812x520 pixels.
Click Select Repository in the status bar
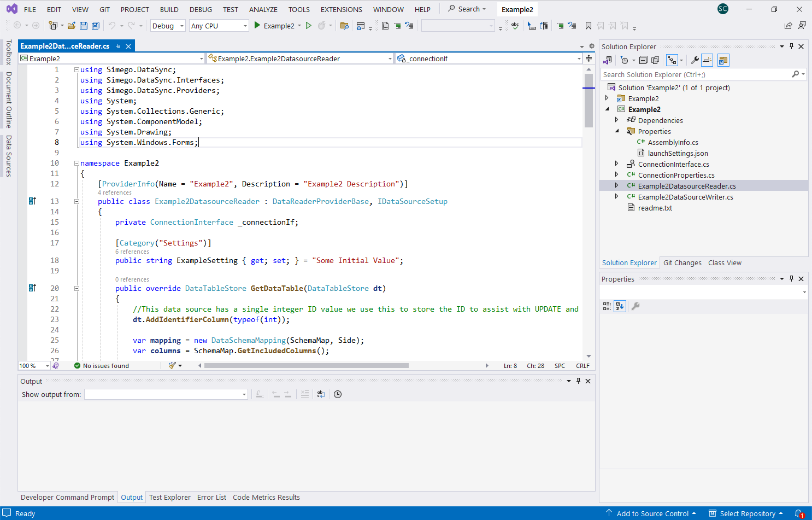[x=747, y=513]
